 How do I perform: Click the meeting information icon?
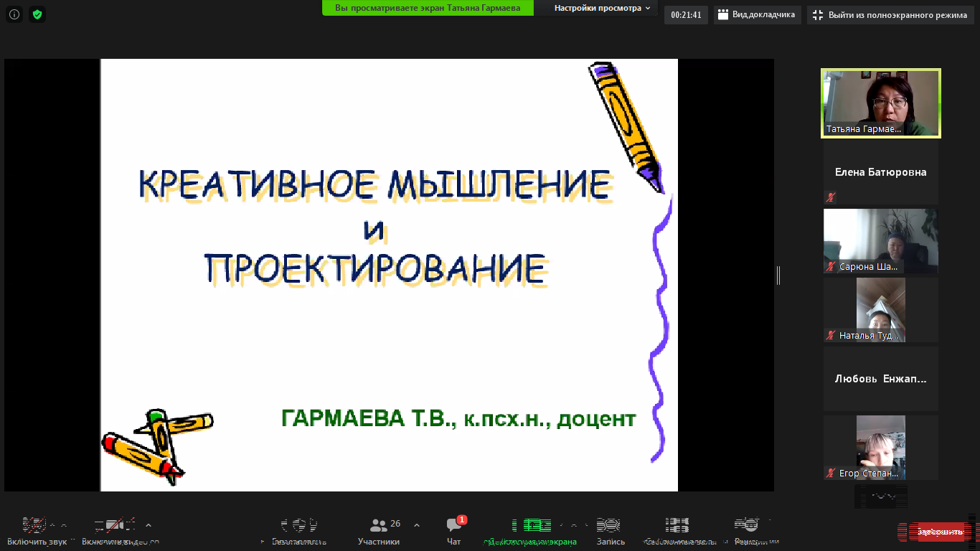tap(14, 14)
